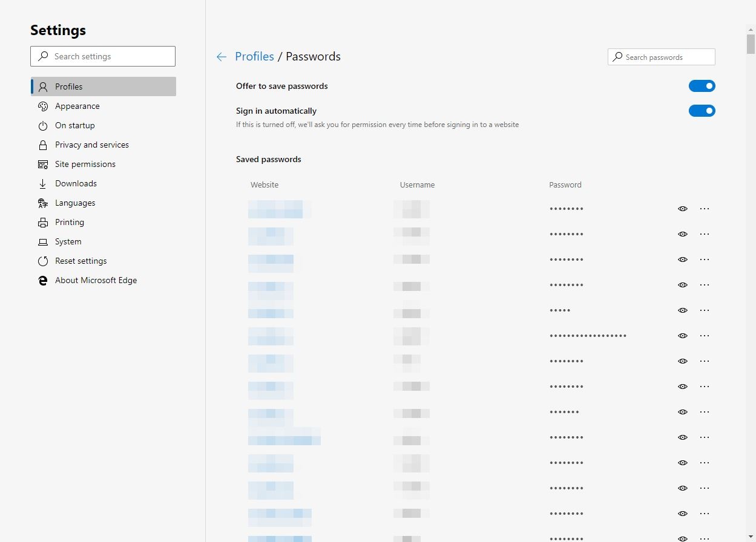Image resolution: width=756 pixels, height=542 pixels.
Task: Turn off Offer to save passwords
Action: (x=702, y=86)
